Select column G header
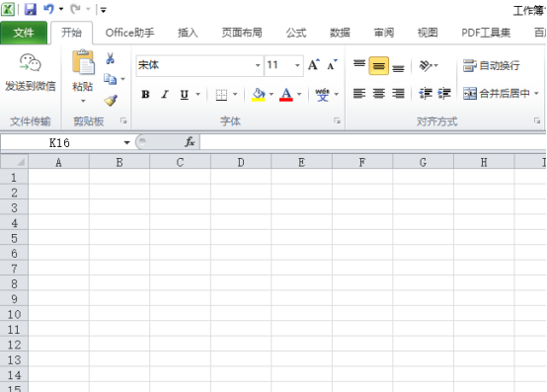This screenshot has height=392, width=547. coord(423,162)
